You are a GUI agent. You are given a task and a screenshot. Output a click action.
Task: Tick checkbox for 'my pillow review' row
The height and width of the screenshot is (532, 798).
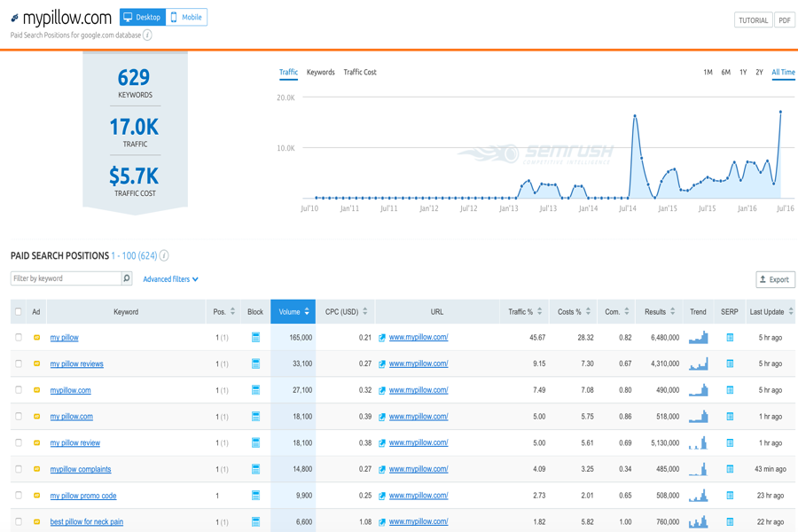click(19, 442)
